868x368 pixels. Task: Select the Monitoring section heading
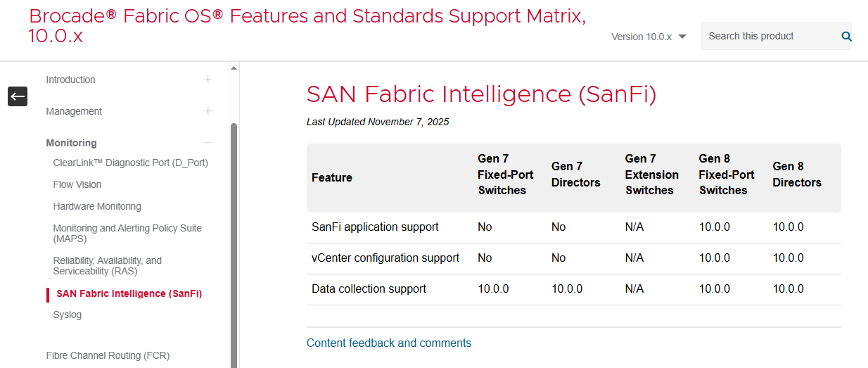point(71,143)
